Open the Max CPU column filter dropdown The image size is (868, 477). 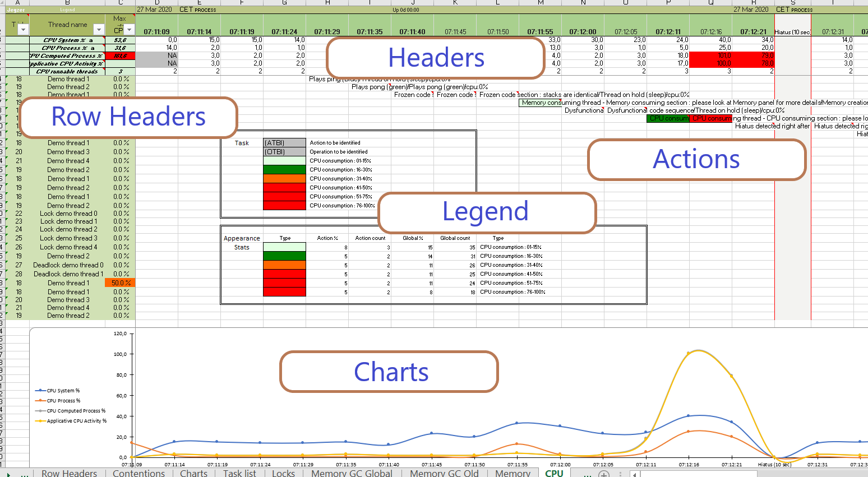[x=129, y=30]
